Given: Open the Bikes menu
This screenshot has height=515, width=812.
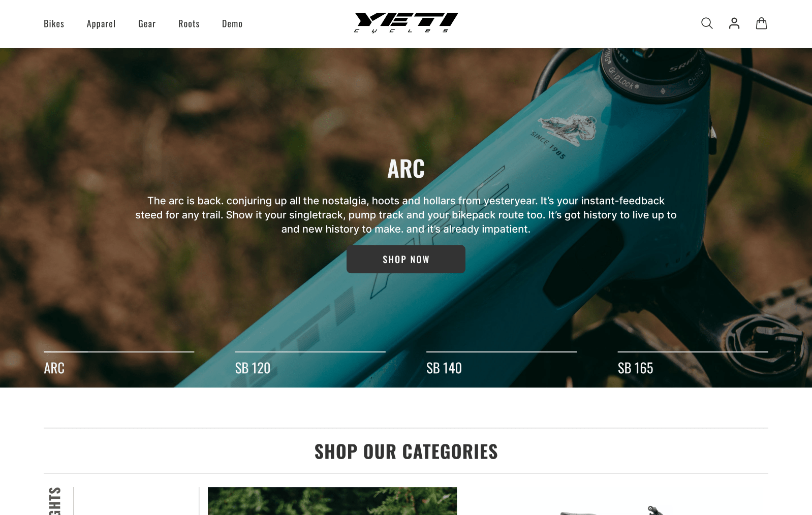Looking at the screenshot, I should (54, 24).
